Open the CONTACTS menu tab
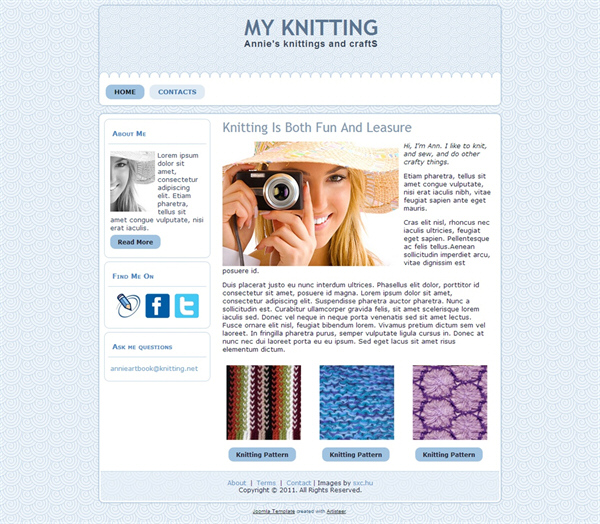This screenshot has width=600, height=524. [x=177, y=92]
